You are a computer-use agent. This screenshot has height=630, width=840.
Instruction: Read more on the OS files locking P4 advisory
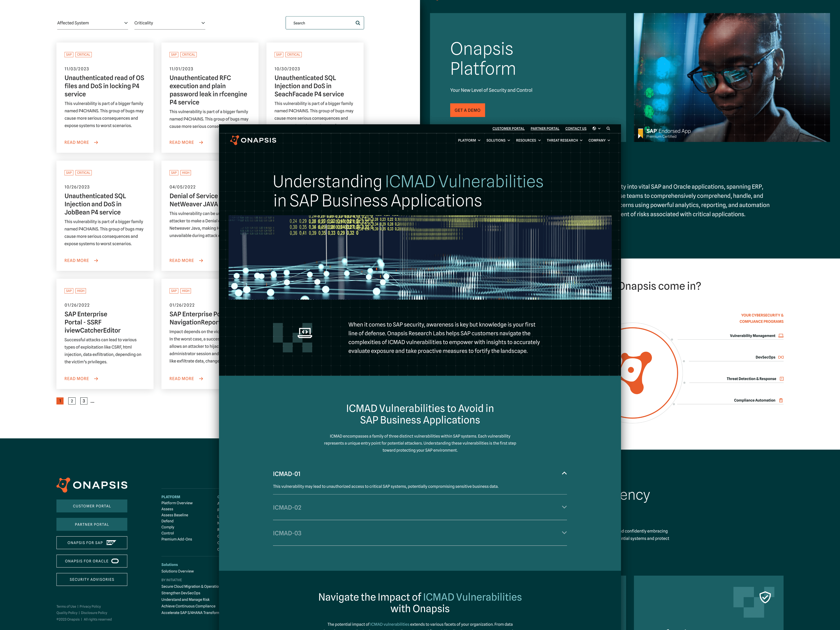pos(81,142)
